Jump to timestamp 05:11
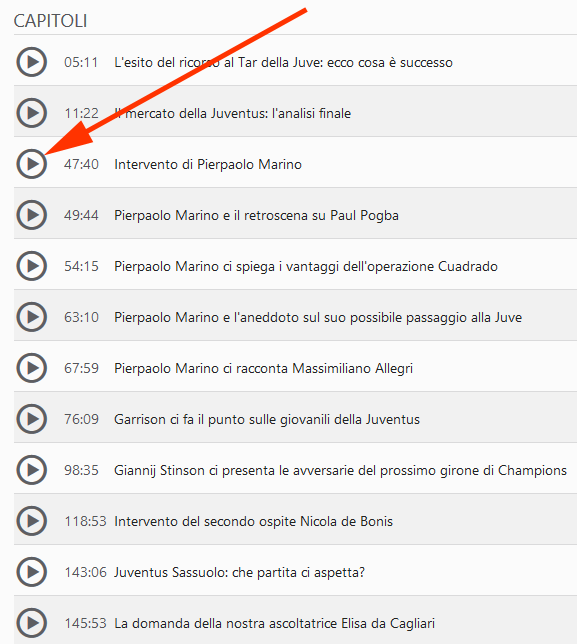 81,62
